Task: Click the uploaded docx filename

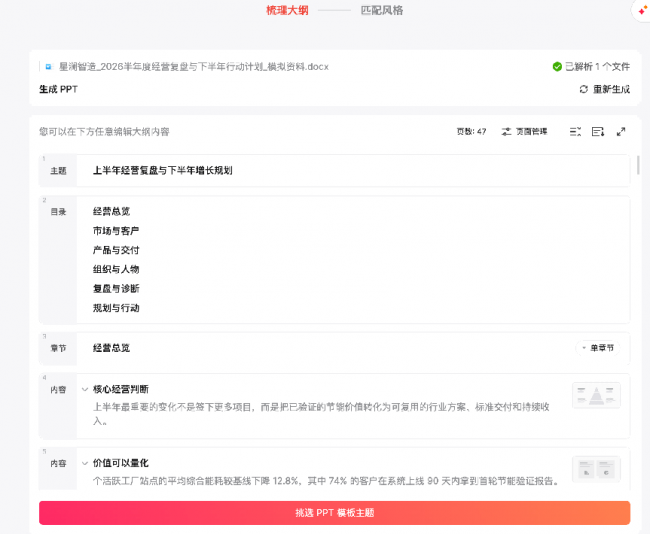Action: click(x=194, y=66)
